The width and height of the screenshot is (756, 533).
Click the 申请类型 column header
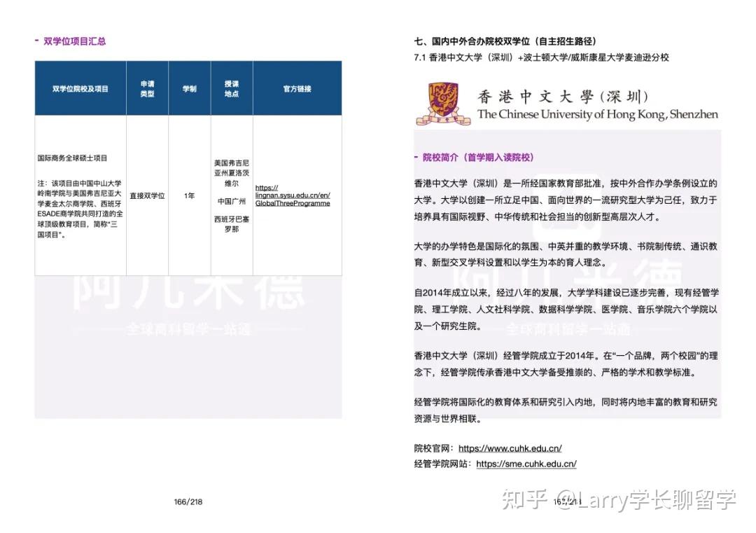(147, 87)
